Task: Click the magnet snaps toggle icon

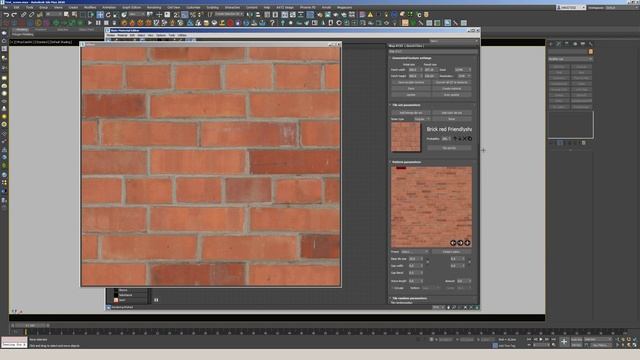Action: (x=176, y=15)
